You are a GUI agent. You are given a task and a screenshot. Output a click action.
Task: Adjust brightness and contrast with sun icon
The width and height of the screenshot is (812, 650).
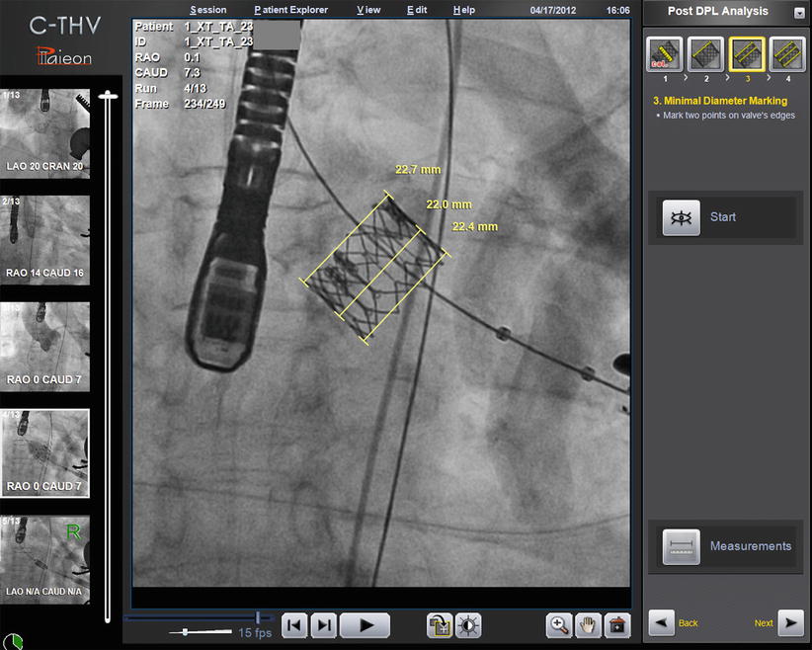pyautogui.click(x=468, y=624)
